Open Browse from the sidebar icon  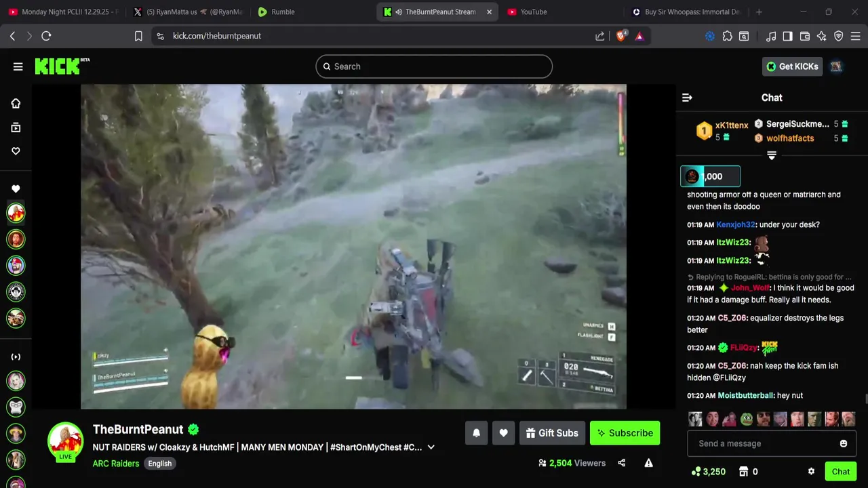pos(16,127)
